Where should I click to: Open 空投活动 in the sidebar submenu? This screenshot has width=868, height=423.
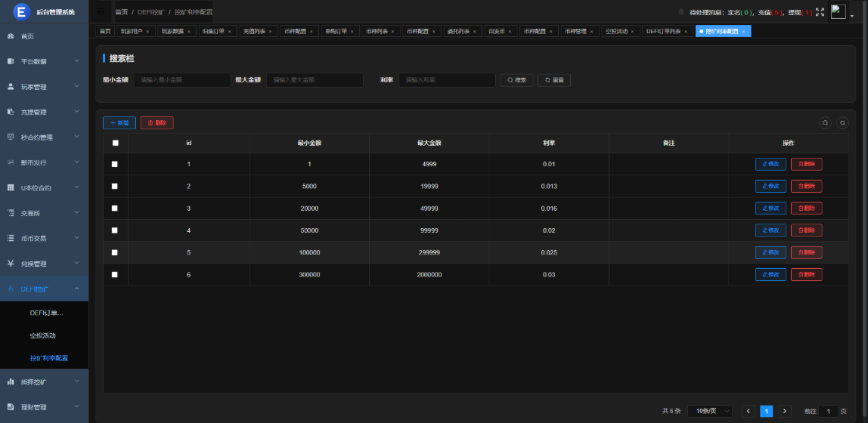(43, 335)
